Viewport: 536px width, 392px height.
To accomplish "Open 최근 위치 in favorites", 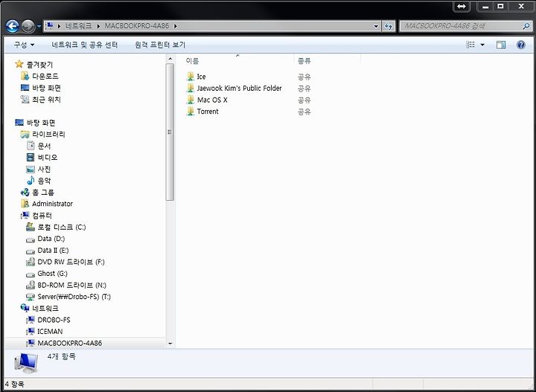I will coord(46,100).
